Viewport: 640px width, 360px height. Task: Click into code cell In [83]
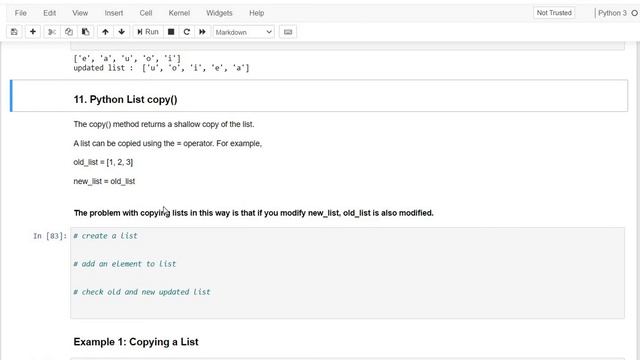tap(347, 273)
